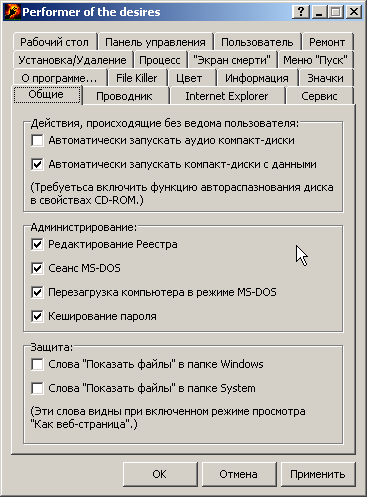This screenshot has width=367, height=497.
Task: Select the Ремонт tab
Action: 327,42
